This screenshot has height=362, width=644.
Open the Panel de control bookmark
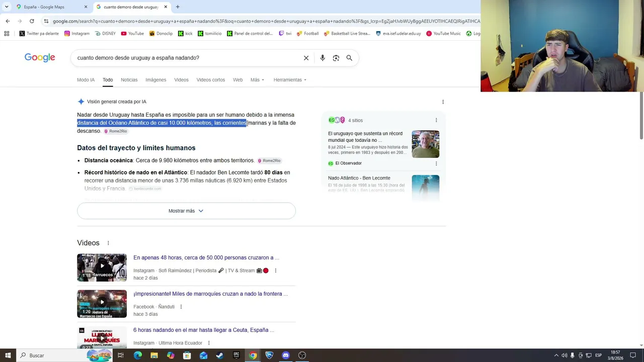(x=250, y=34)
